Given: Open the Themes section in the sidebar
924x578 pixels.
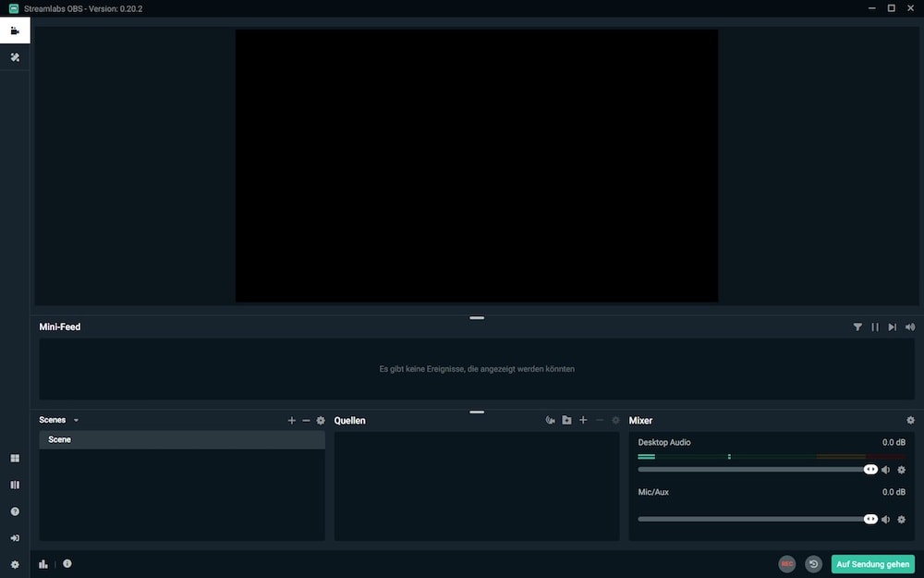Looking at the screenshot, I should pos(14,56).
